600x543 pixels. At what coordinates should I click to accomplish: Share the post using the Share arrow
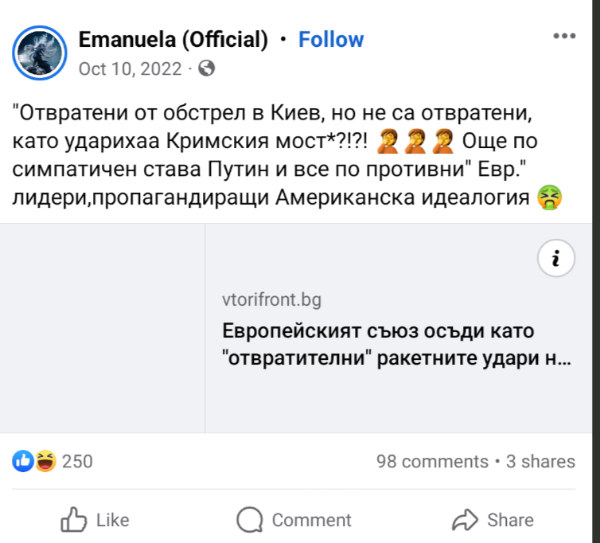click(493, 519)
